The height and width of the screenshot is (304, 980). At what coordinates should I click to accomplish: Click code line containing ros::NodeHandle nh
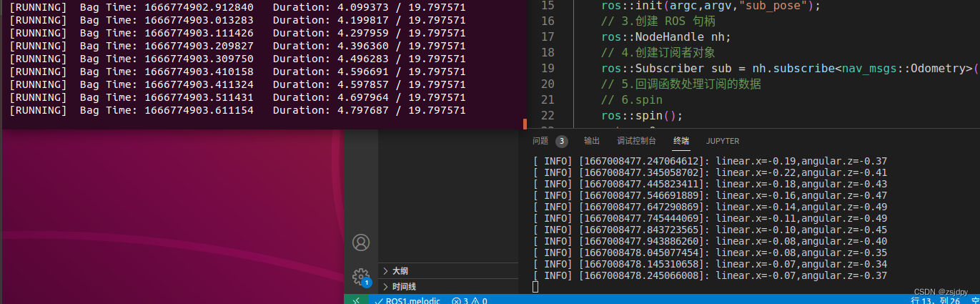(667, 37)
